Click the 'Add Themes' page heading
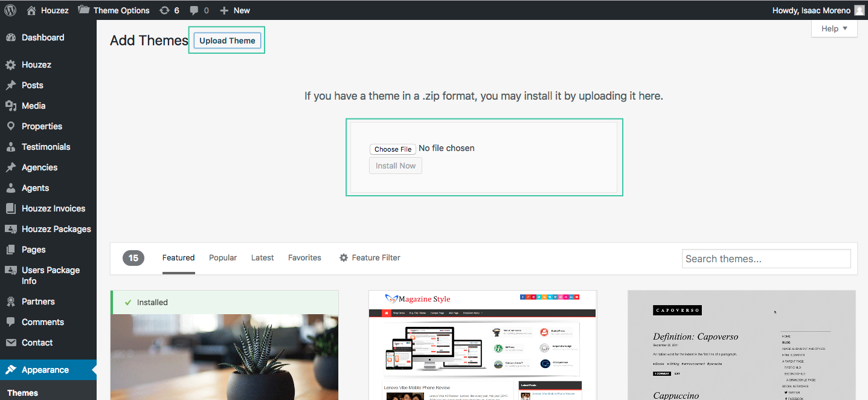The width and height of the screenshot is (868, 400). 149,40
